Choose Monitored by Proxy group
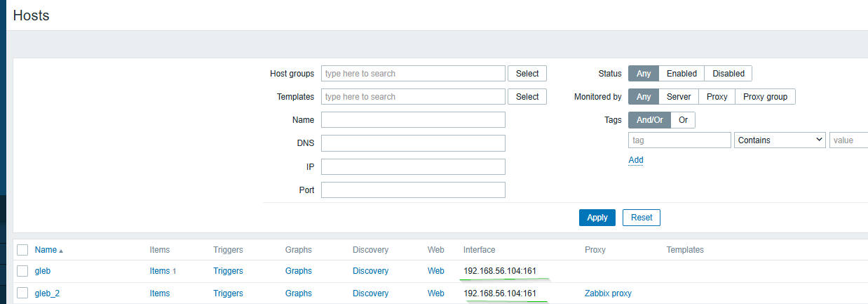868x304 pixels. pos(765,97)
